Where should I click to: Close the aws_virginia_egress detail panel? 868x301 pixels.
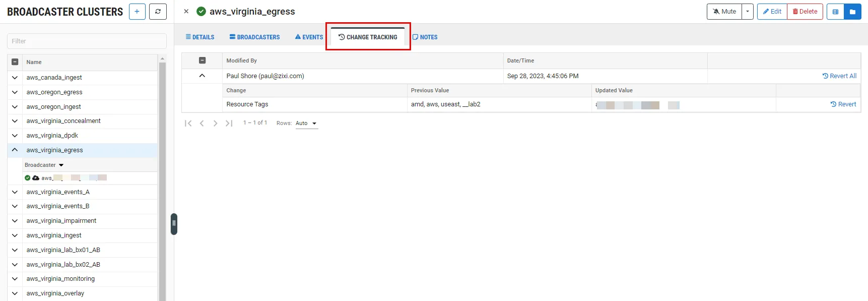pyautogui.click(x=186, y=11)
